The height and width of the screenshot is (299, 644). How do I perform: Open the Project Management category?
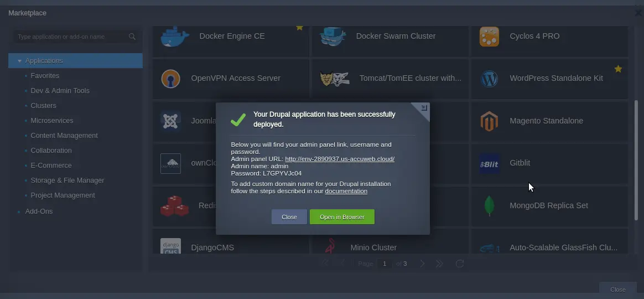[x=63, y=195]
